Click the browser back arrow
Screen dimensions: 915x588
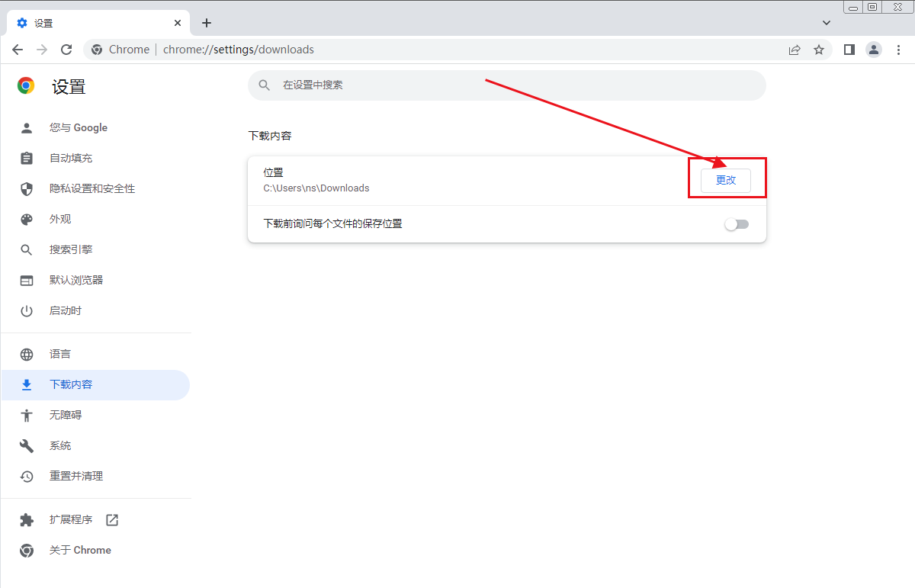pyautogui.click(x=18, y=50)
